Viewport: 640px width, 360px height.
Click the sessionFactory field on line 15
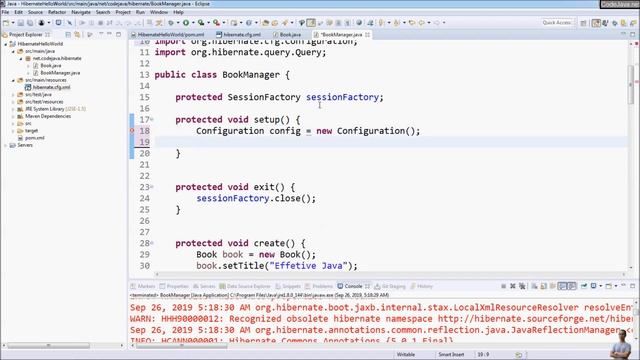(342, 97)
